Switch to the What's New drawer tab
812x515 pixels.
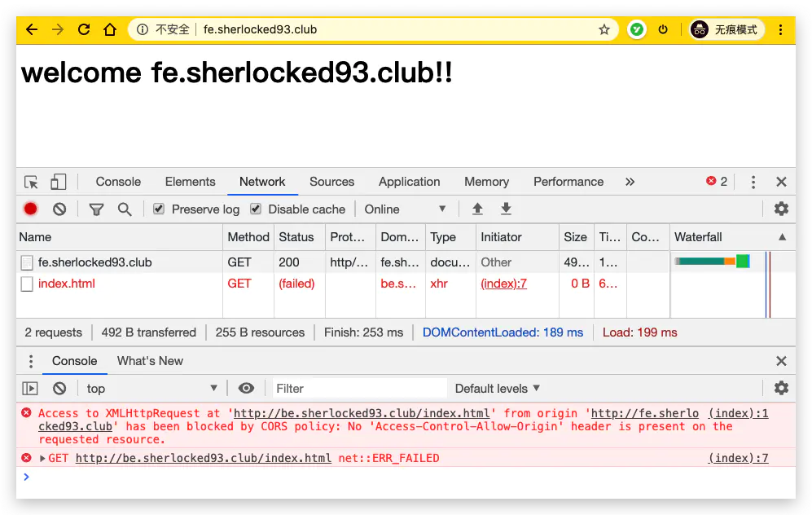tap(150, 361)
